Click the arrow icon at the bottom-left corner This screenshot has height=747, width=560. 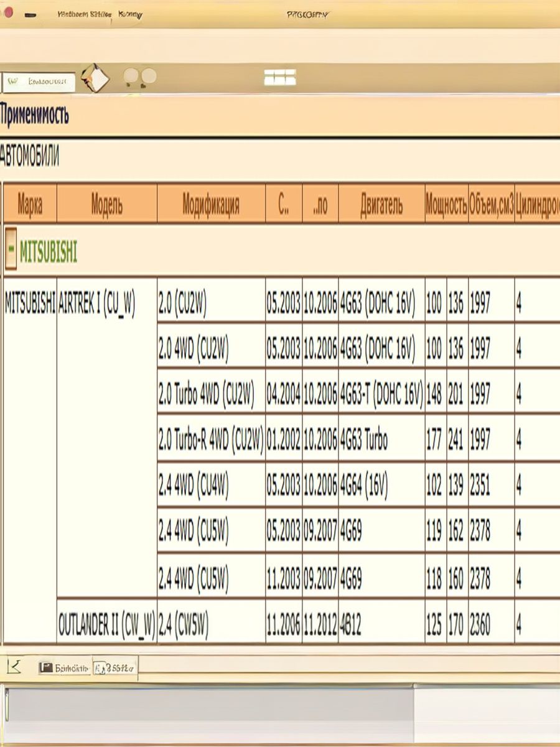pyautogui.click(x=14, y=667)
